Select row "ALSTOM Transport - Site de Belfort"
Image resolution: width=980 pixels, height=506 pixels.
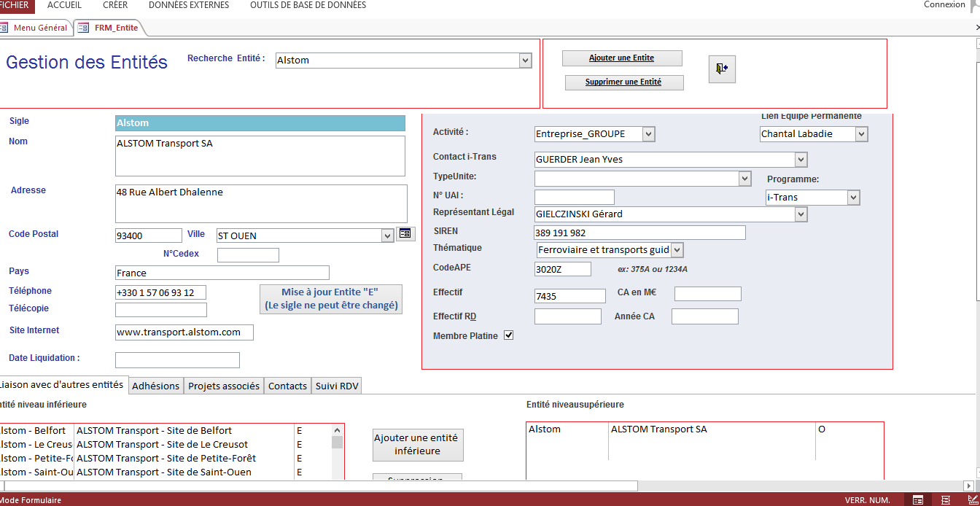pyautogui.click(x=165, y=430)
